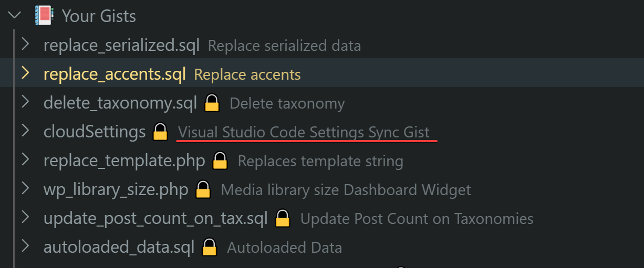
Task: Select the replace_accents.sql gist
Action: click(x=115, y=74)
